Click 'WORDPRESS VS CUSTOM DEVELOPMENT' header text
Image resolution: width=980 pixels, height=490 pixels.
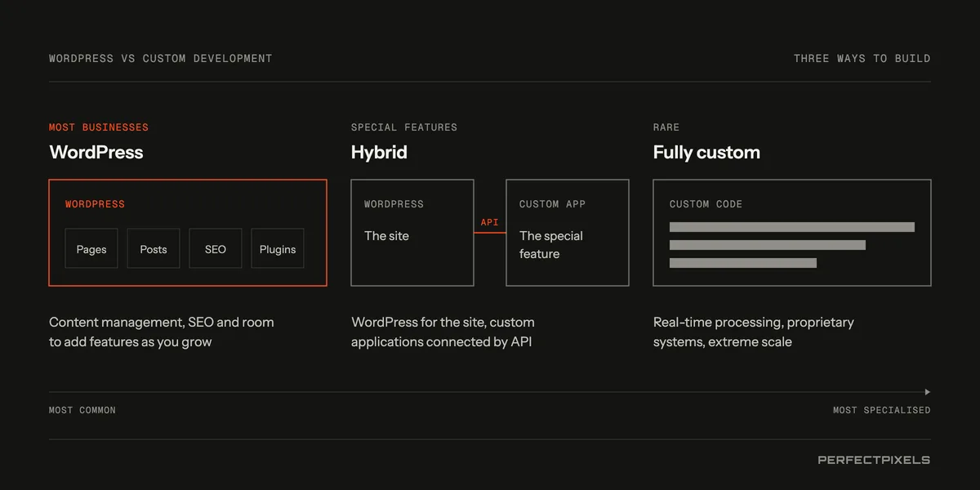pos(161,58)
